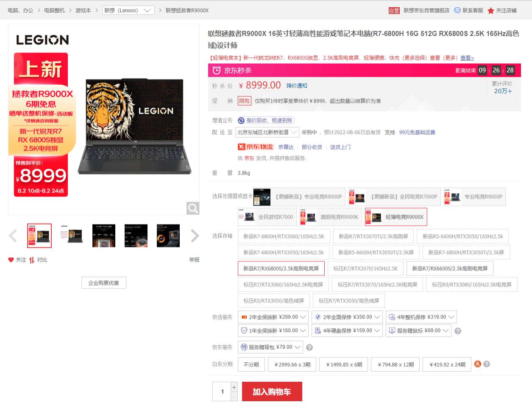Expand 服务赠鼠标 ¥69.00 dropdown
This screenshot has width=532, height=408.
point(418,330)
